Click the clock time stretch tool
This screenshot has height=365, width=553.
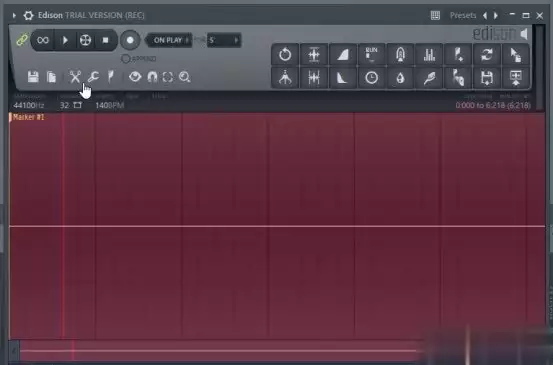click(371, 78)
